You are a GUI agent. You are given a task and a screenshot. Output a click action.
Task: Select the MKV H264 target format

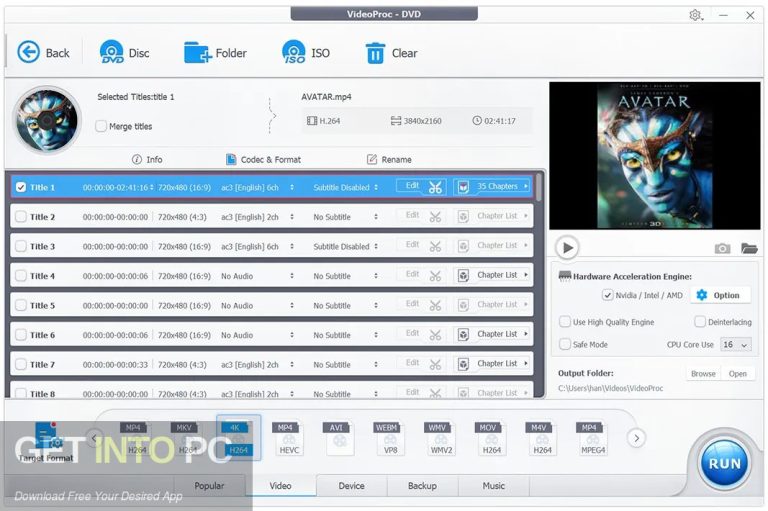point(186,438)
